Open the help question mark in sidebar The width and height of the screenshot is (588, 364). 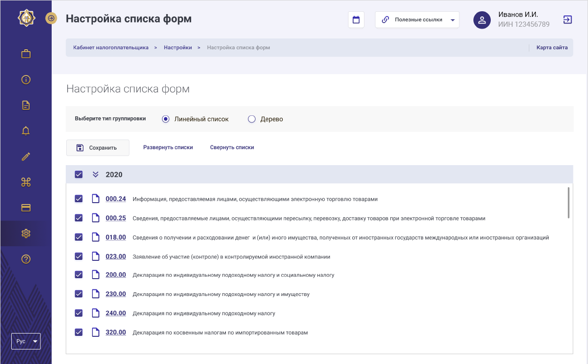pyautogui.click(x=26, y=259)
